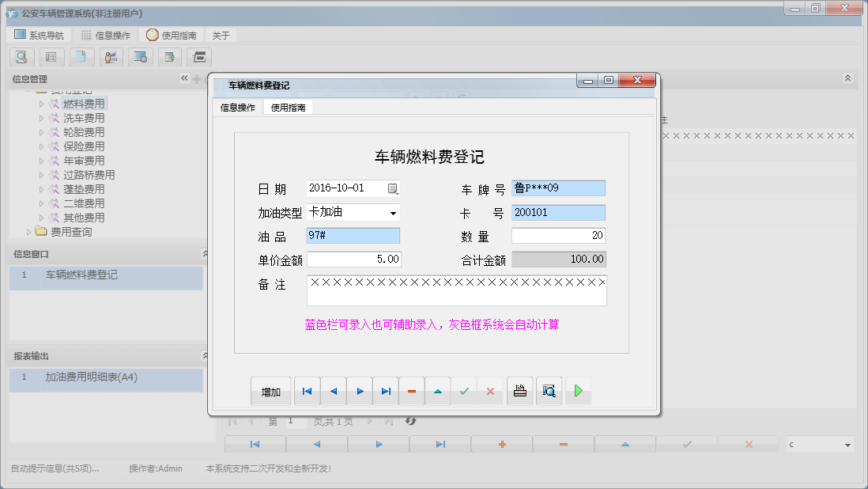Delete current record using red minus icon
868x489 pixels.
pyautogui.click(x=412, y=390)
